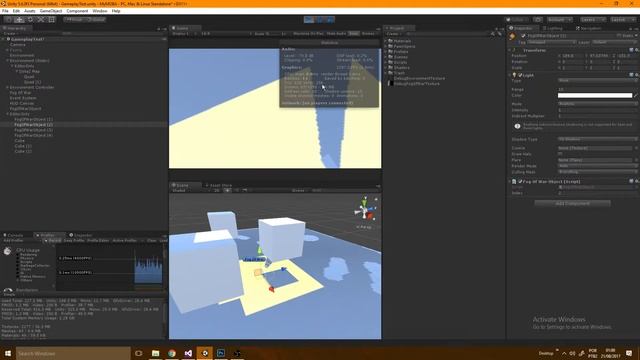The height and width of the screenshot is (360, 640).
Task: Click the GameObject icon picker in Inspector
Action: (513, 37)
